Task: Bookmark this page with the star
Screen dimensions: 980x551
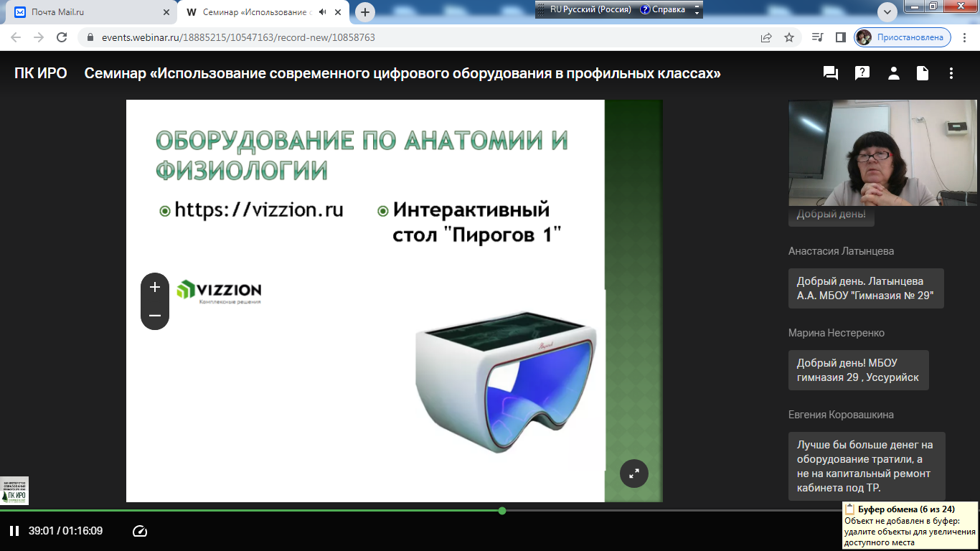Action: [789, 37]
